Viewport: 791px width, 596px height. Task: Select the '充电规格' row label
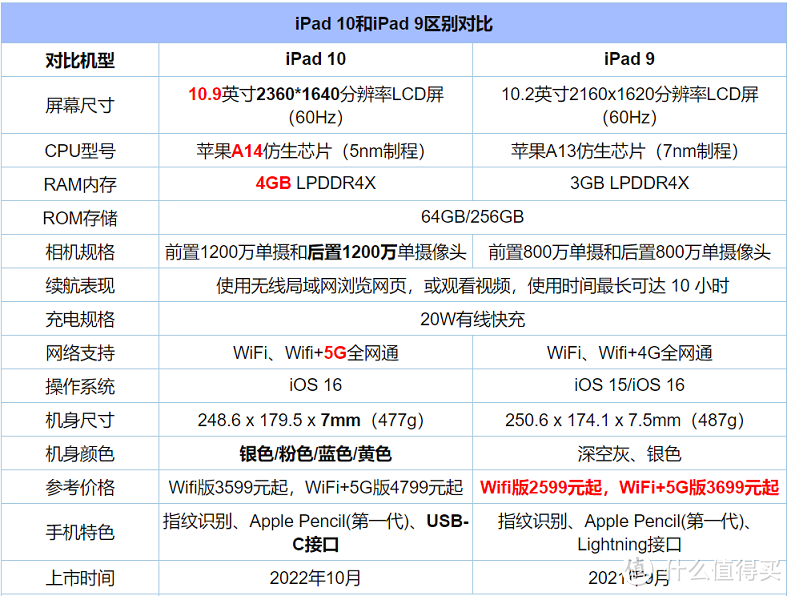(80, 319)
